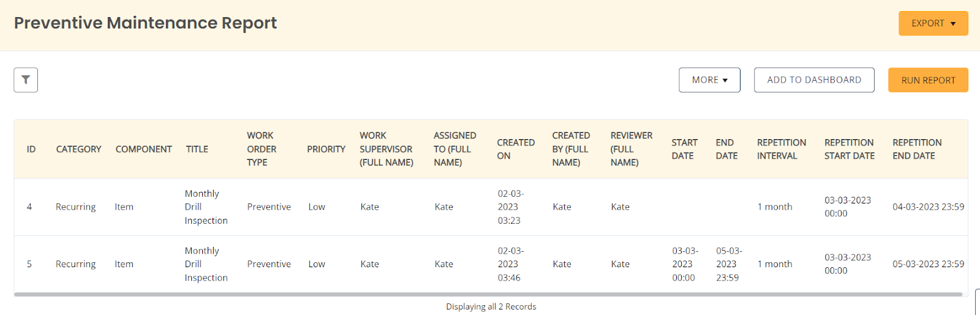The image size is (980, 315).
Task: Click the CREATED ON column header
Action: [516, 149]
